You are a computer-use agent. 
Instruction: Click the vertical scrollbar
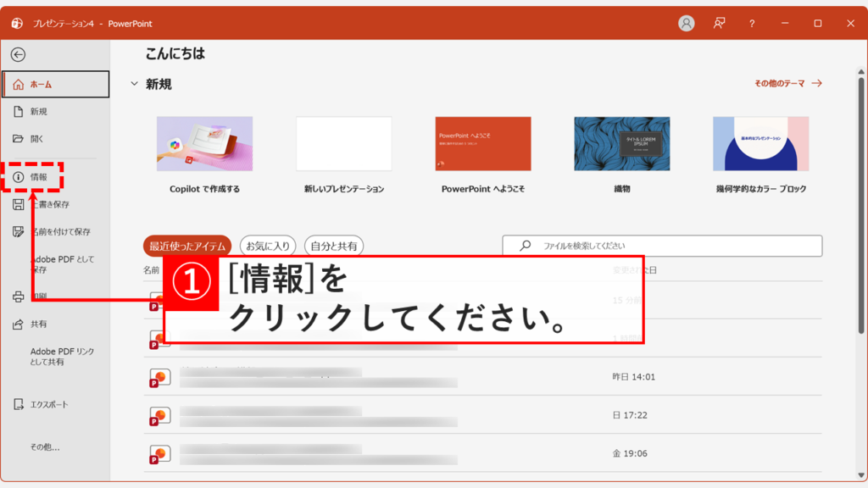click(861, 206)
